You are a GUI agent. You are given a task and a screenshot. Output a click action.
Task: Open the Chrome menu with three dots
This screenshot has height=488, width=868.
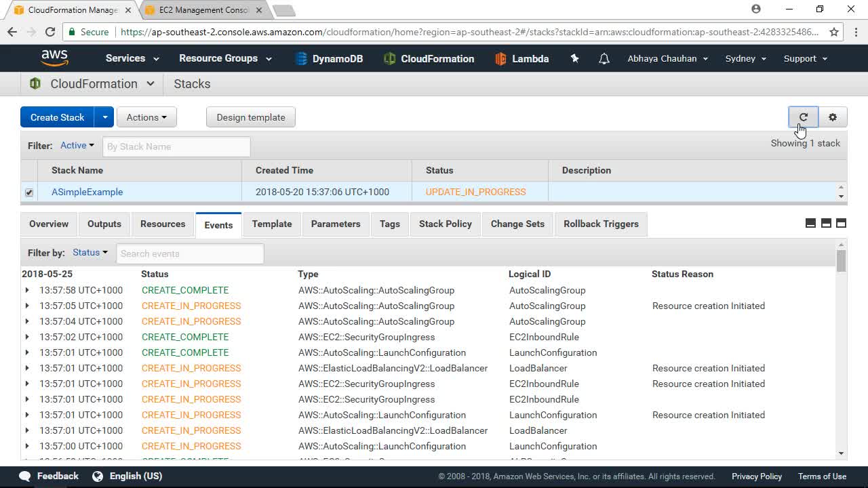pos(856,32)
